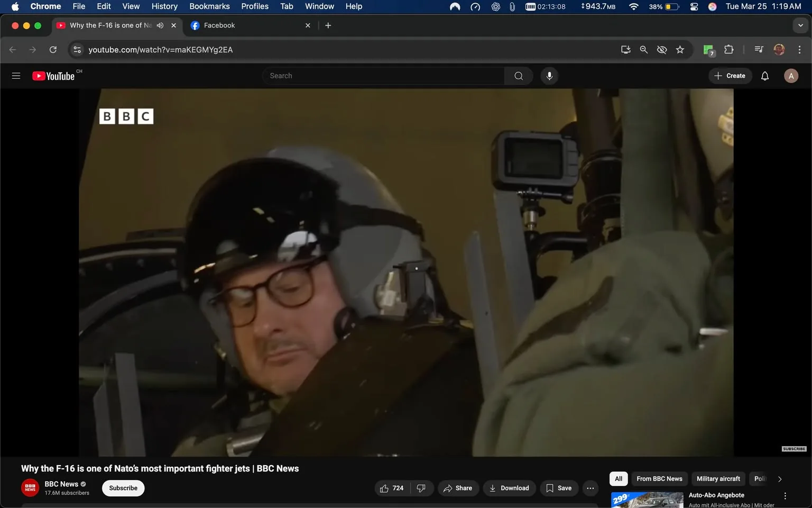The height and width of the screenshot is (508, 812).
Task: Open the YouTube main menu hamburger
Action: pos(16,75)
